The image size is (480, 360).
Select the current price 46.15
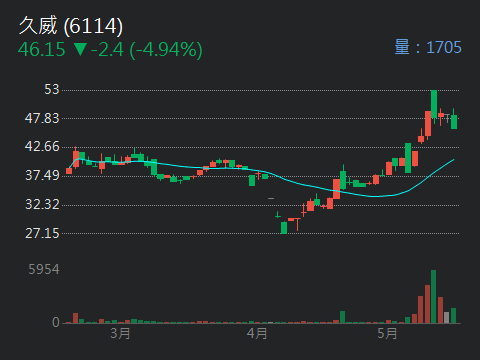click(42, 50)
